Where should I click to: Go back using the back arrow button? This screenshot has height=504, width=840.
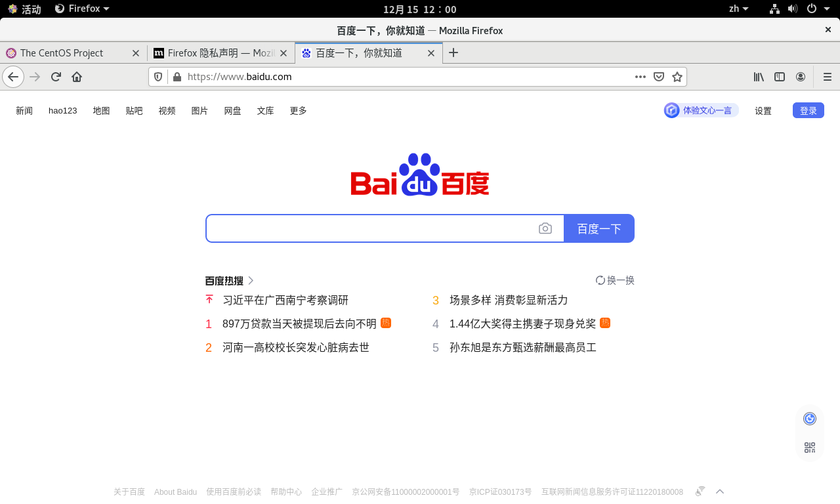(x=13, y=77)
